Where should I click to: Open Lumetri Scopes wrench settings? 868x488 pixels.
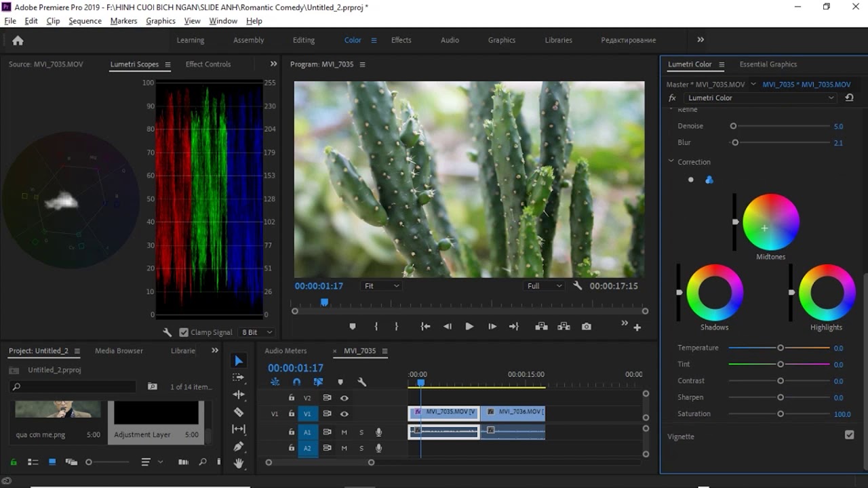pyautogui.click(x=167, y=333)
